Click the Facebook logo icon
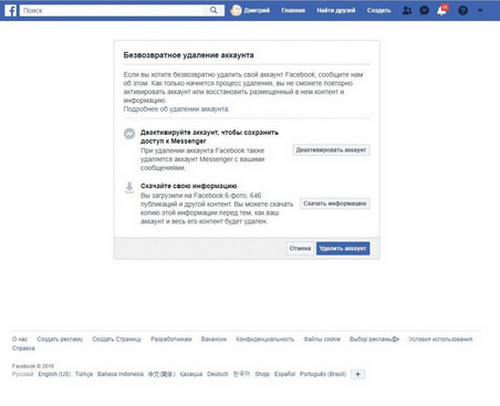500x406 pixels. point(10,10)
